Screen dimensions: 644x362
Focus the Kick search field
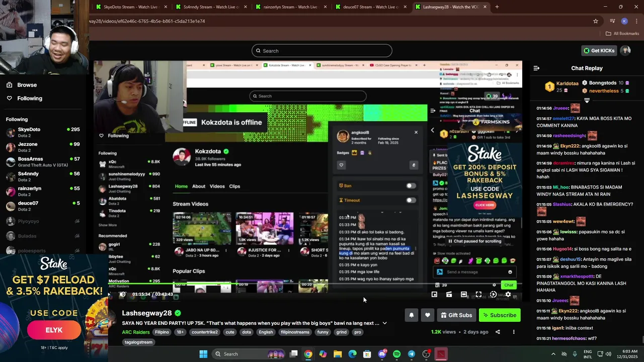click(x=322, y=51)
